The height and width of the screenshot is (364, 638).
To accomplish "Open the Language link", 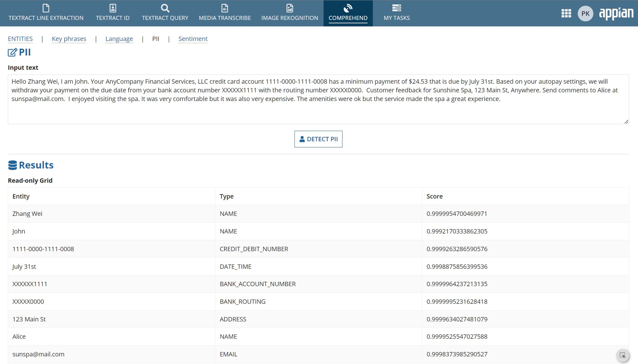I will 119,39.
